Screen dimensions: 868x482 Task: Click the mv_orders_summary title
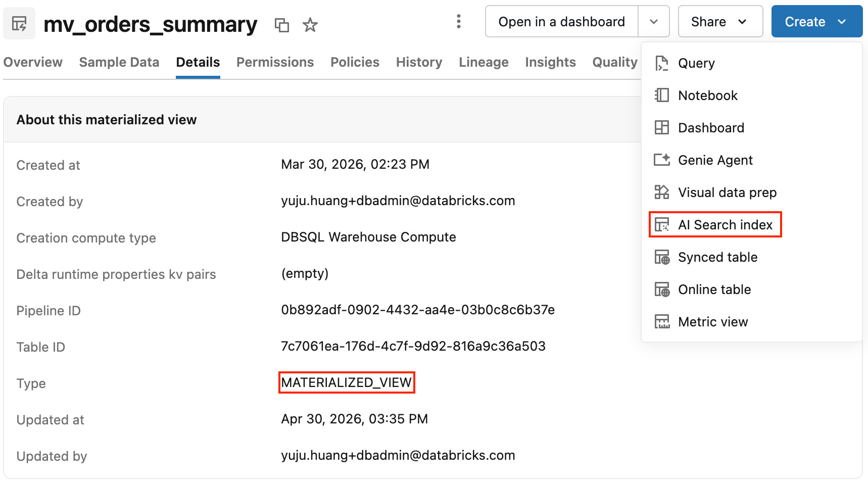click(x=150, y=24)
